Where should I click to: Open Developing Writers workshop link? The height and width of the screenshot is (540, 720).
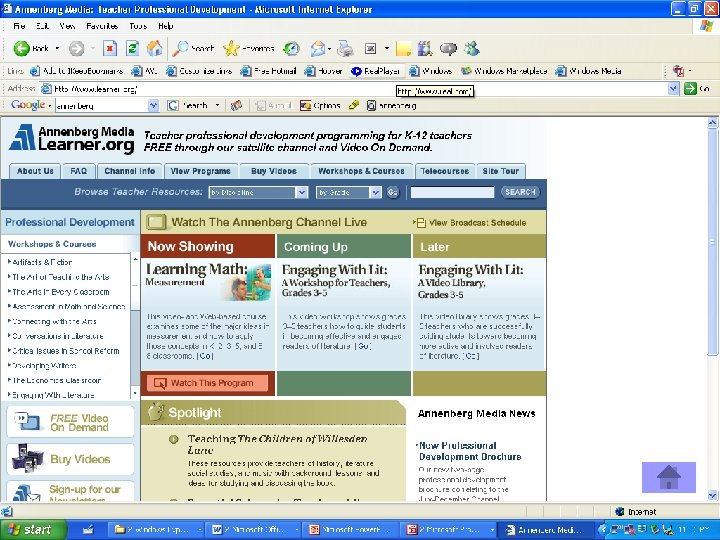point(44,366)
